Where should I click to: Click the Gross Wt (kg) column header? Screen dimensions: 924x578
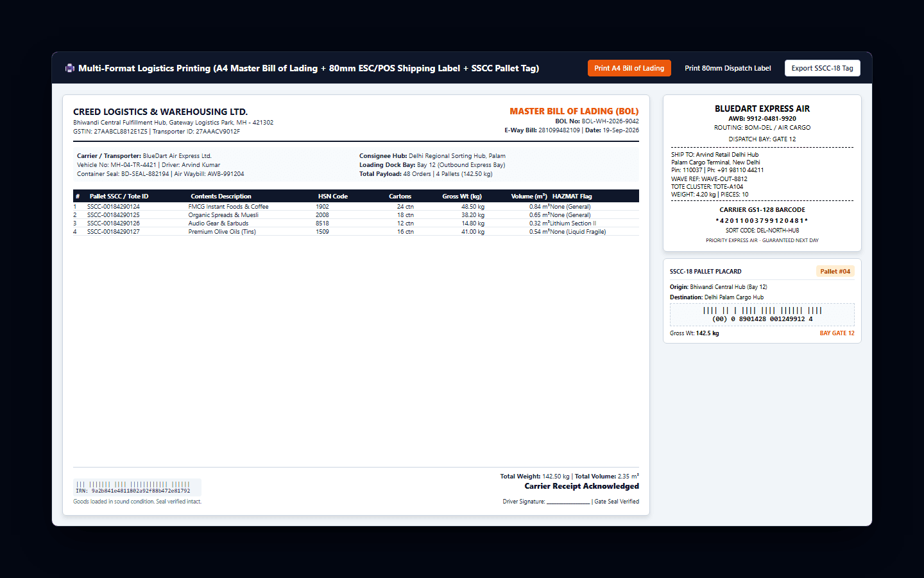point(462,197)
